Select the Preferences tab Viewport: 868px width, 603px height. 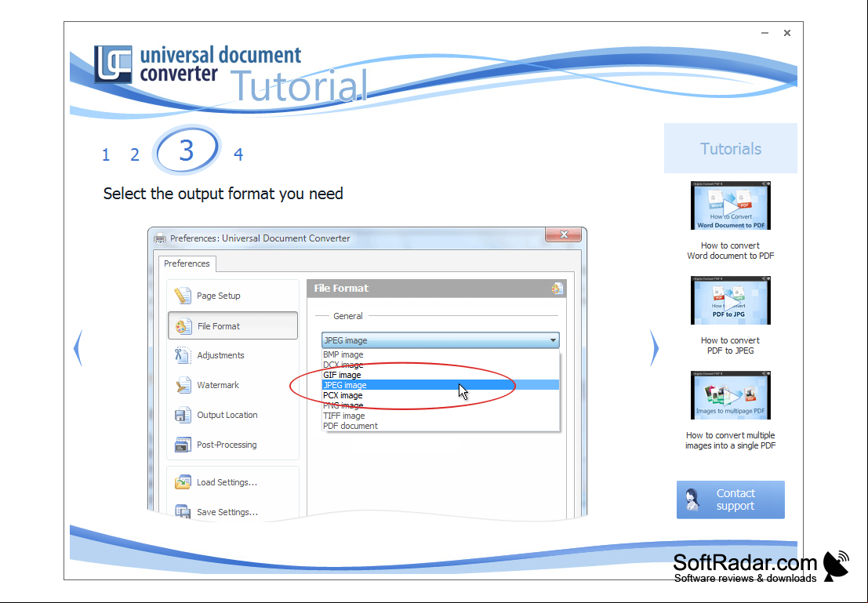click(187, 263)
